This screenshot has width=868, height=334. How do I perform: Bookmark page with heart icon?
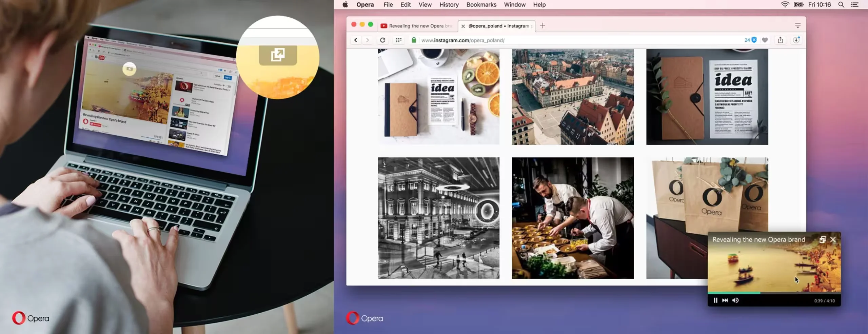pos(765,40)
